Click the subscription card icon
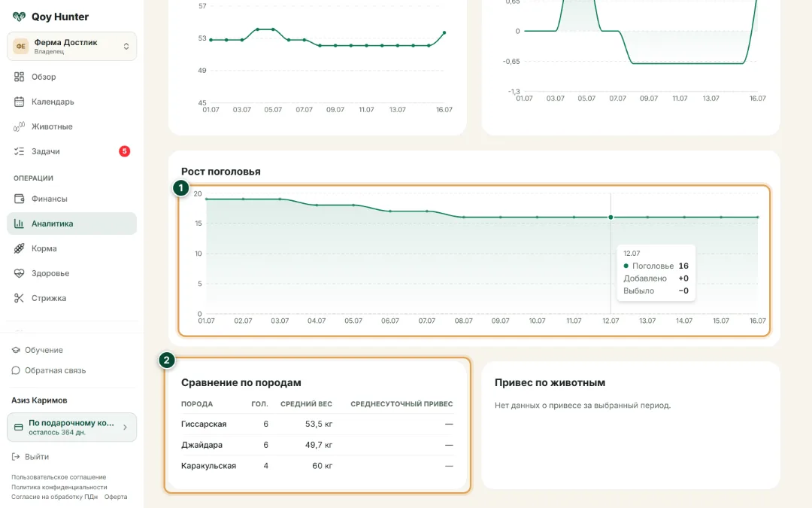Viewport: 812px width, 508px height. click(x=19, y=427)
